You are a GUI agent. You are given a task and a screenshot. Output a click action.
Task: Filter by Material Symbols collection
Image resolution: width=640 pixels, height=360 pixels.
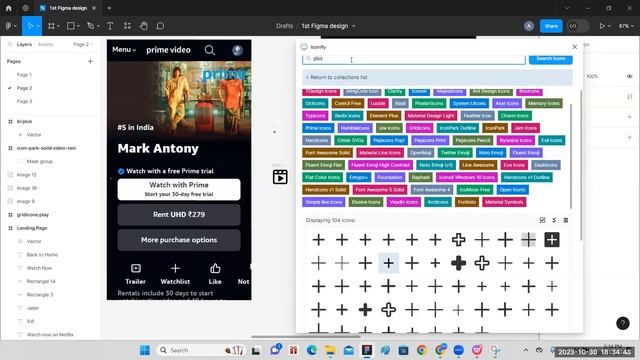504,202
